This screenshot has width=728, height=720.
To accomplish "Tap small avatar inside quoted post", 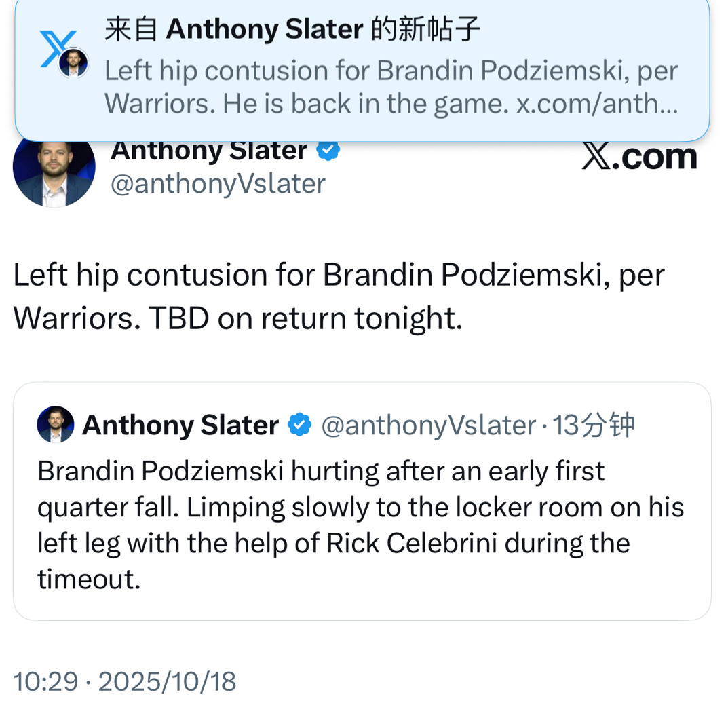I will pos(56,425).
